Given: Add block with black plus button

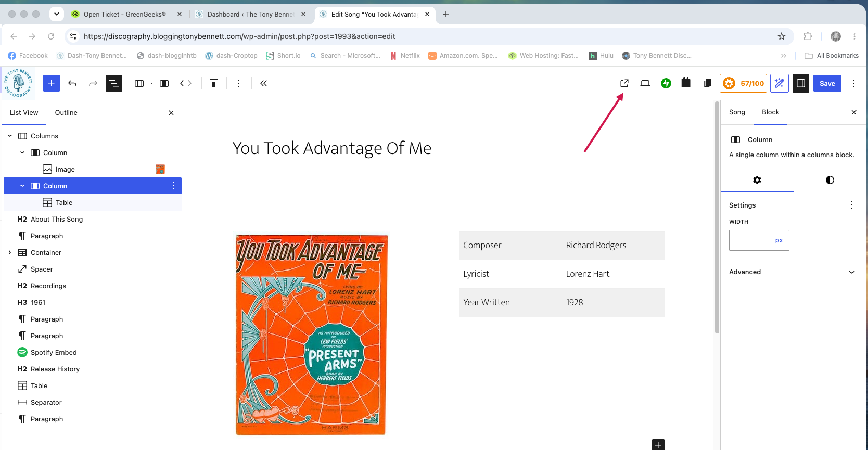Looking at the screenshot, I should point(658,445).
